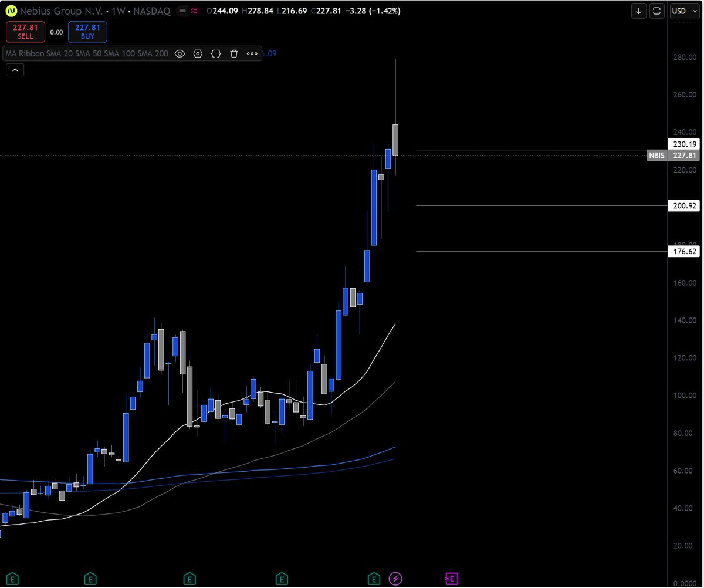
Task: Click the purple lightning bolt event icon
Action: (x=395, y=579)
